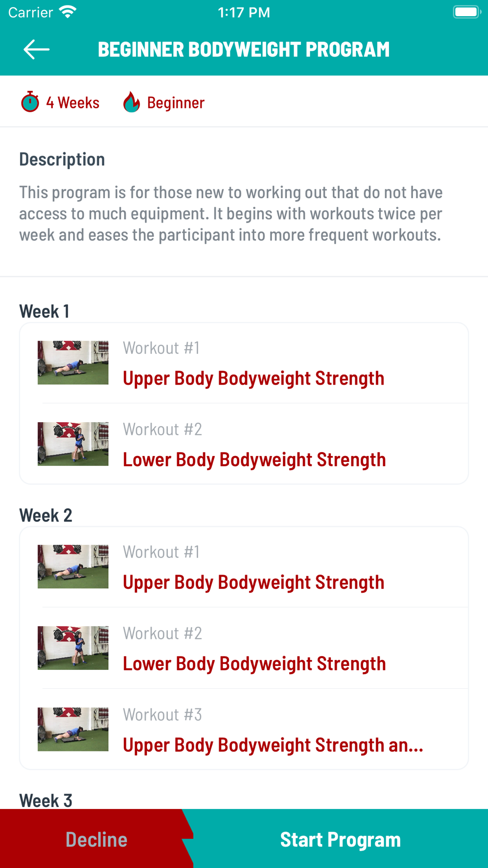Open Week 1 Workout #2 thumbnail
Viewport: 488px width, 868px height.
pyautogui.click(x=73, y=444)
